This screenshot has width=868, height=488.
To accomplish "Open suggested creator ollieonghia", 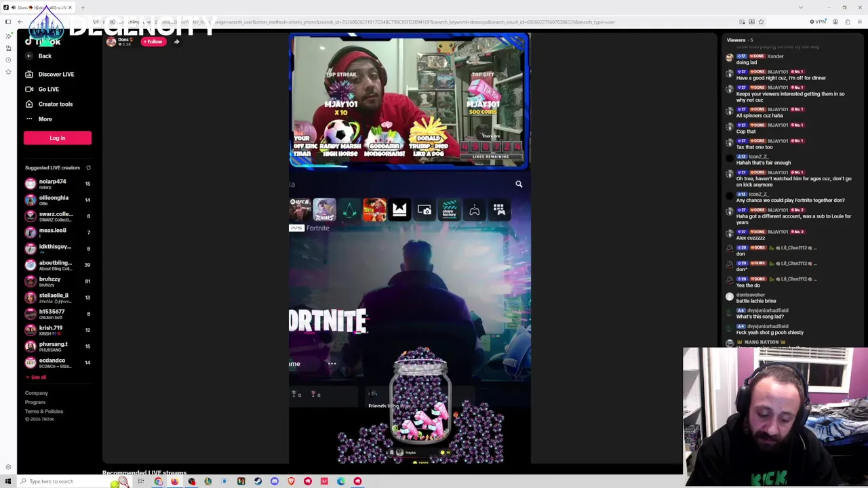I will point(58,200).
